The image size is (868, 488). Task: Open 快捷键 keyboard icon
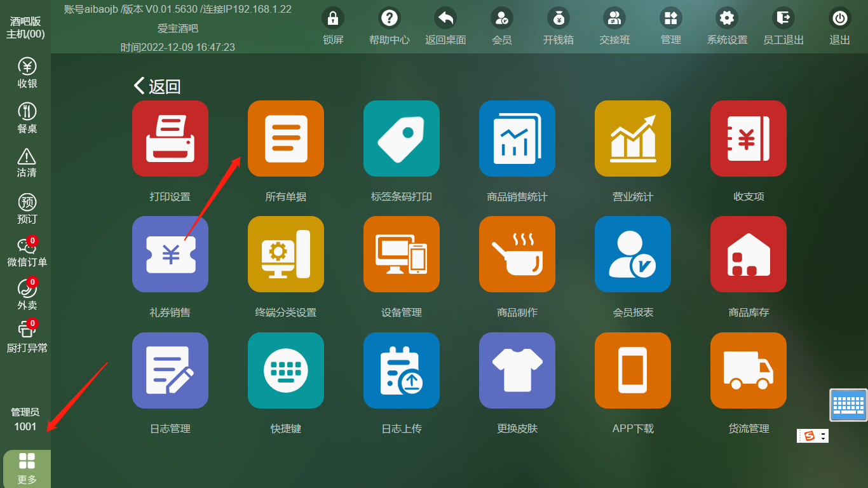coord(286,370)
